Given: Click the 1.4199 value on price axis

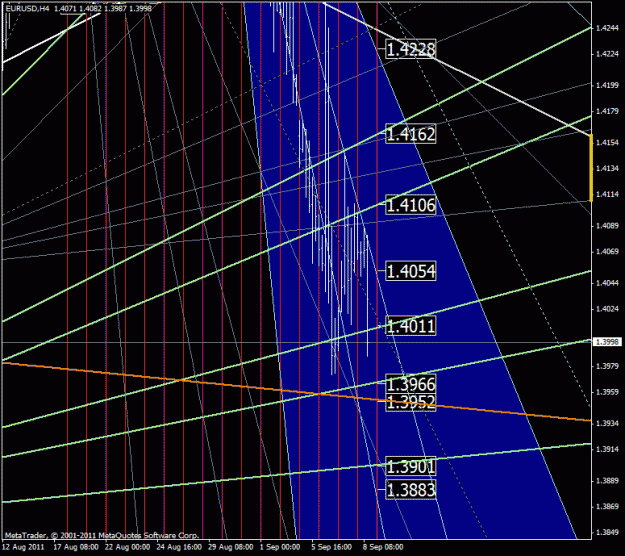Looking at the screenshot, I should point(607,85).
